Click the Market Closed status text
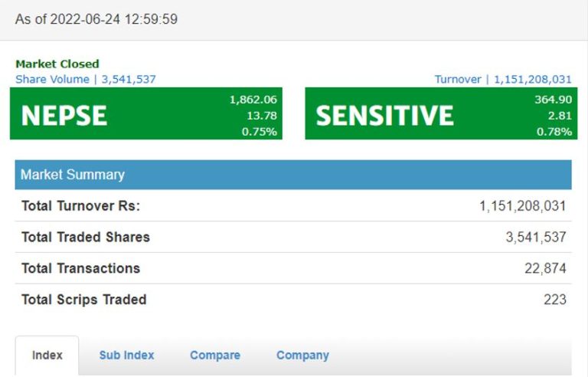The image size is (588, 377). [57, 64]
